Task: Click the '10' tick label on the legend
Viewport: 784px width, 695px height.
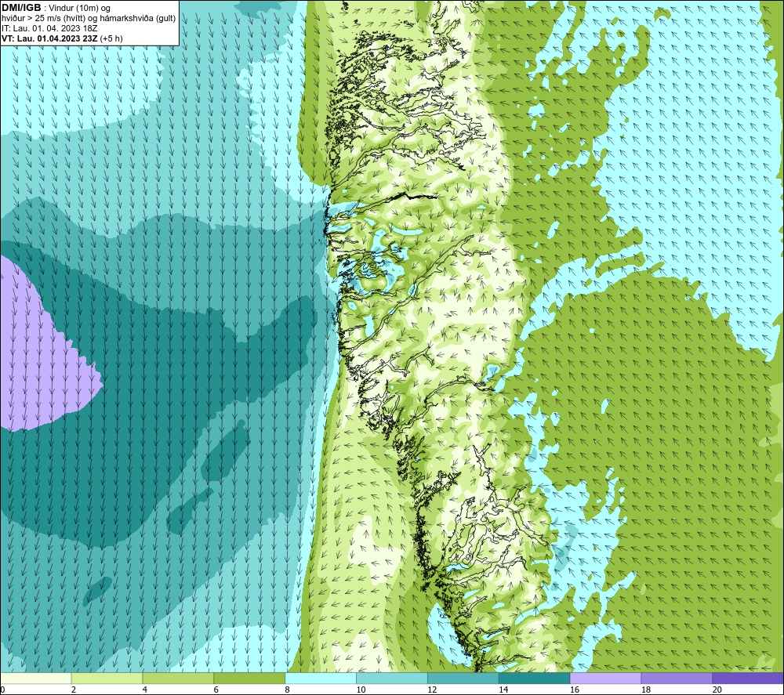Action: coord(361,690)
